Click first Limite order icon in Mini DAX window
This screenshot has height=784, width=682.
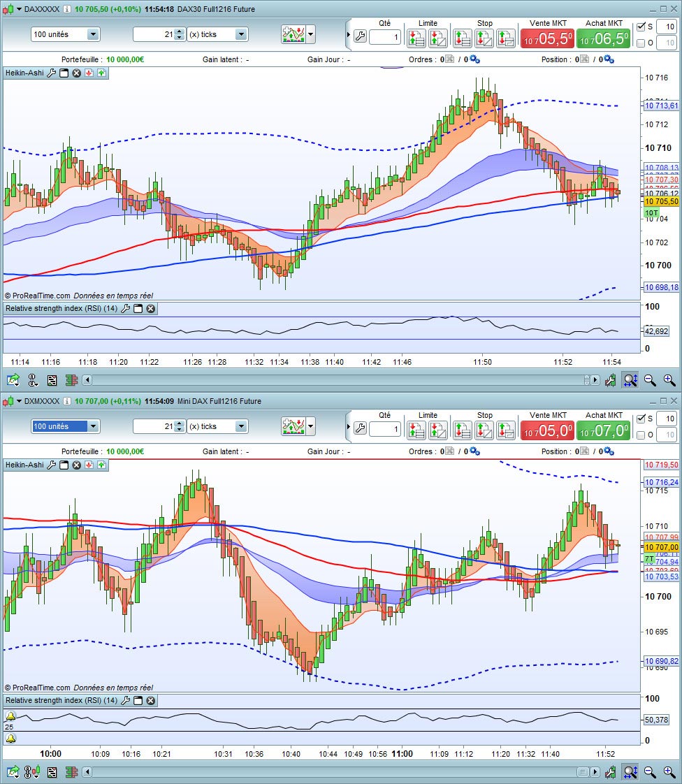coord(416,430)
